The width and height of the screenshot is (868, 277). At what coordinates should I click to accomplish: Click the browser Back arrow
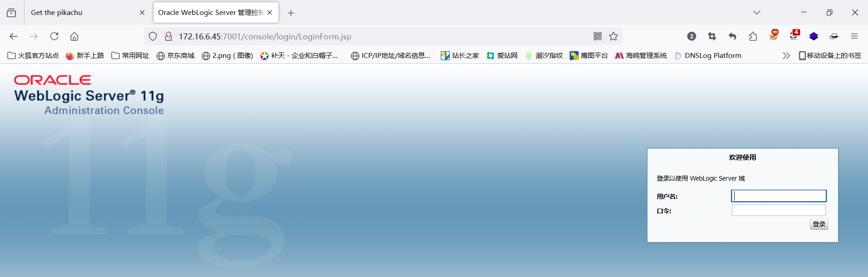pyautogui.click(x=14, y=36)
